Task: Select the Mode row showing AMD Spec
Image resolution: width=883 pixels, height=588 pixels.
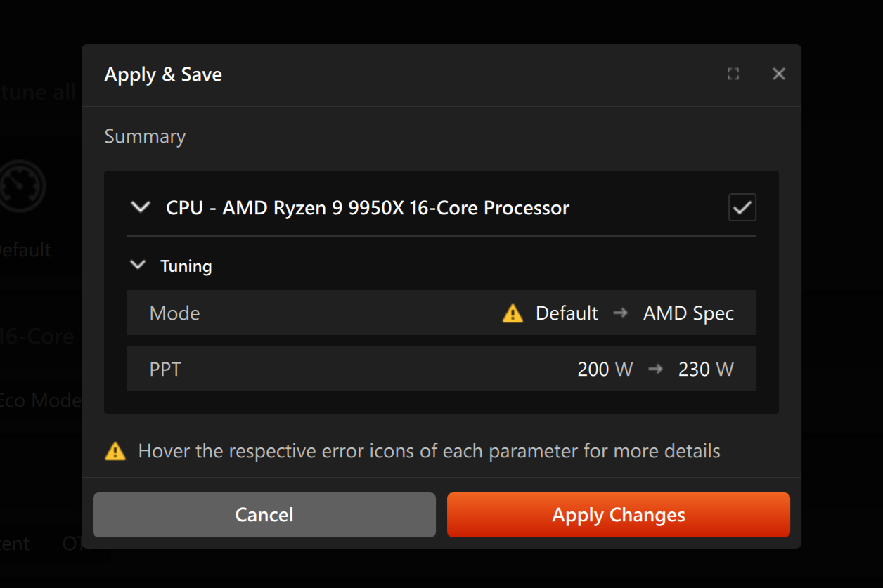Action: (688, 313)
